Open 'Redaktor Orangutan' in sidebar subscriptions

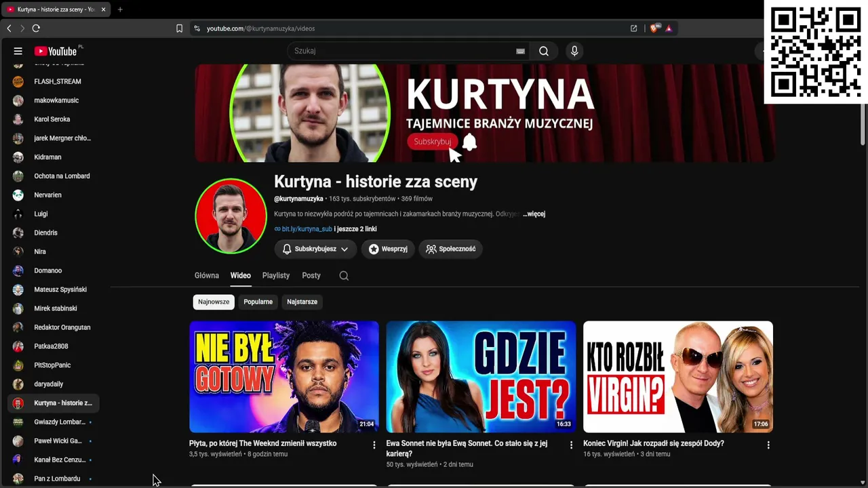(x=54, y=327)
